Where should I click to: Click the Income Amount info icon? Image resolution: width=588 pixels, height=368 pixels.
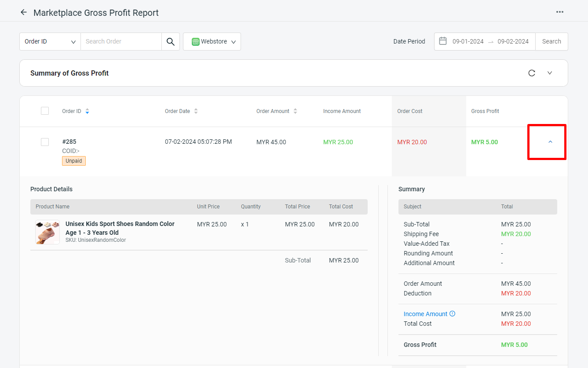(453, 314)
